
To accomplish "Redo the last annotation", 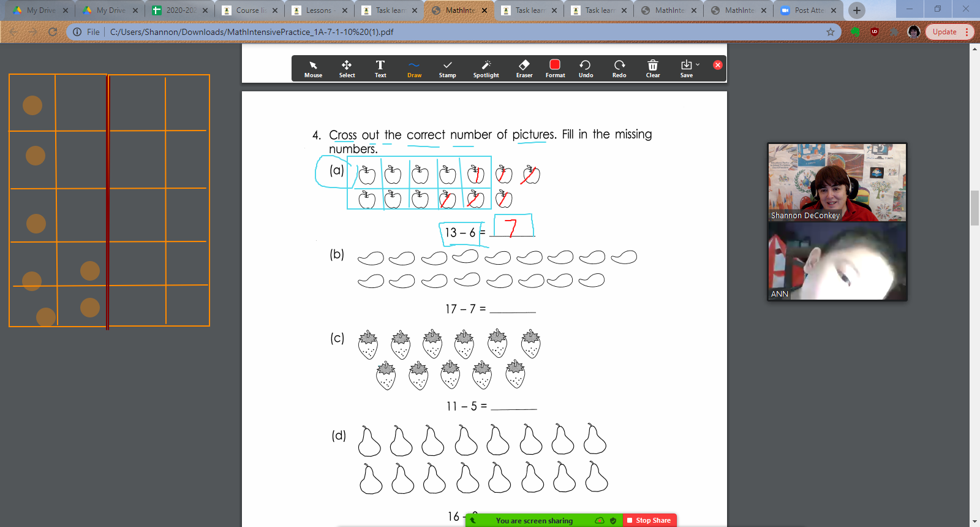I will (x=619, y=69).
